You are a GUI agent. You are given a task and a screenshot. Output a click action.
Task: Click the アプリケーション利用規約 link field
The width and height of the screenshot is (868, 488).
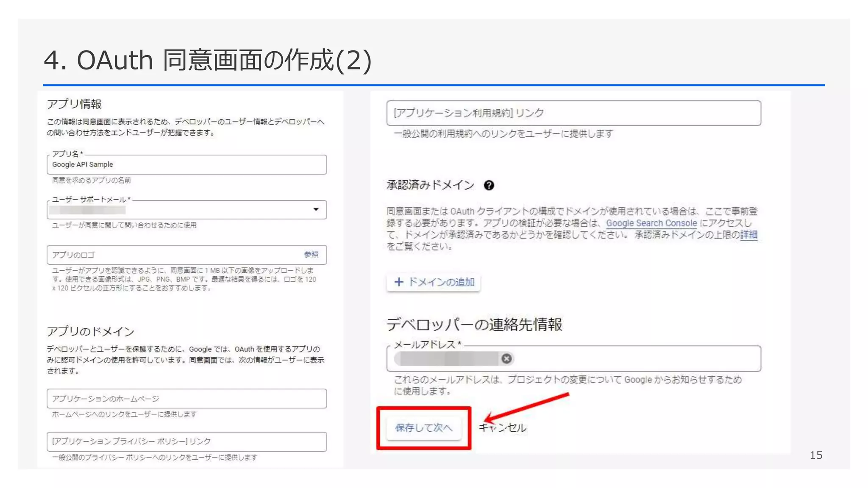tap(573, 113)
